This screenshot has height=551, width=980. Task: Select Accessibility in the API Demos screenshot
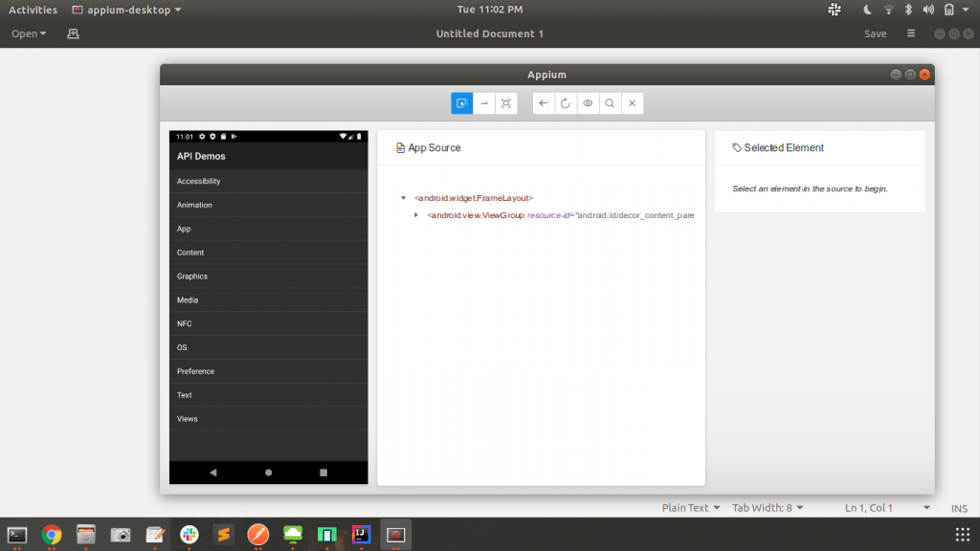pos(197,181)
